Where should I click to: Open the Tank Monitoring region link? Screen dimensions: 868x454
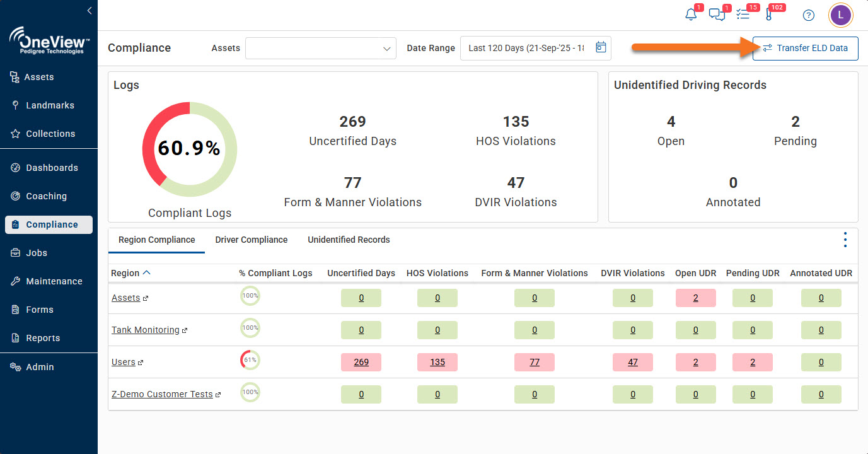(146, 330)
